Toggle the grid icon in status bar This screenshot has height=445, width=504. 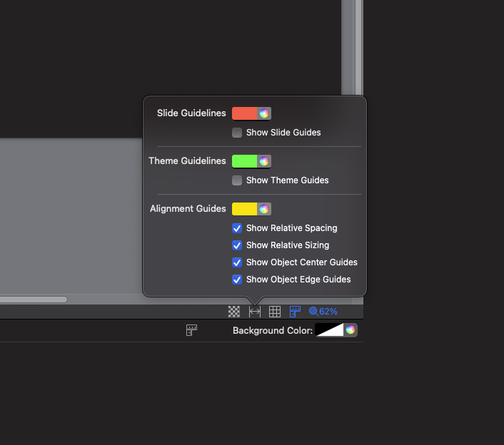click(275, 312)
